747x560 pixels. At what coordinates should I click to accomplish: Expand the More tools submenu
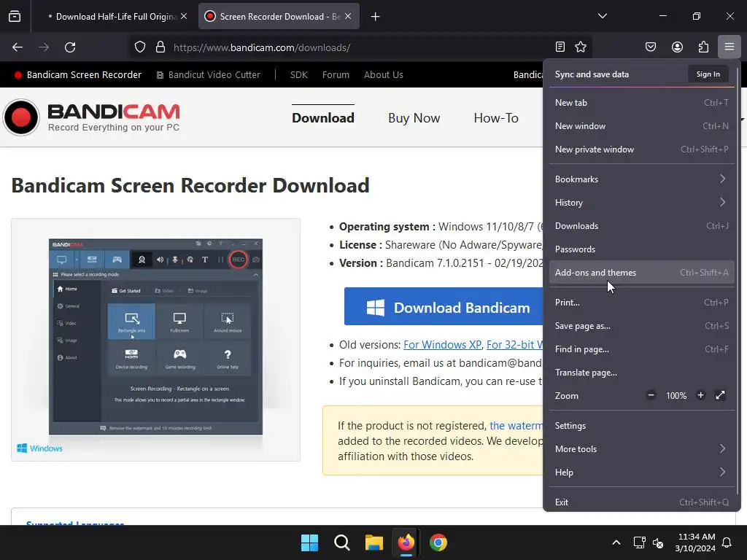coord(642,448)
